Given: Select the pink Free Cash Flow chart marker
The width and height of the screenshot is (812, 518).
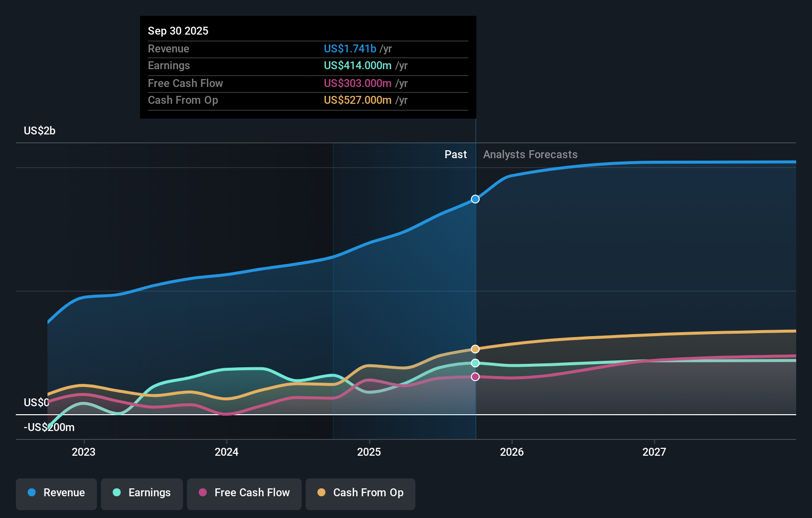Looking at the screenshot, I should (475, 377).
